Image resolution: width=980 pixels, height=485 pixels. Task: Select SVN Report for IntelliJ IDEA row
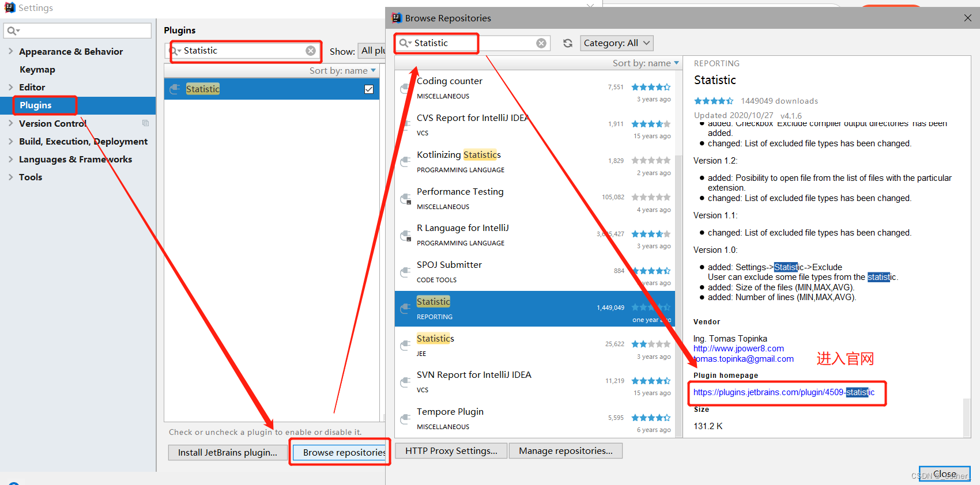(x=535, y=382)
